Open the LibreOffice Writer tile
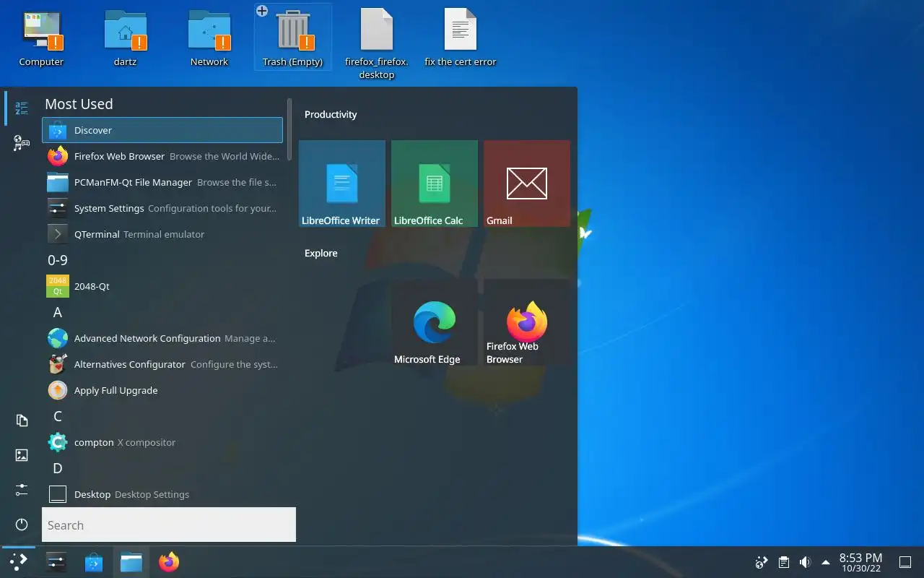Screen dimensions: 924x578 coord(342,184)
